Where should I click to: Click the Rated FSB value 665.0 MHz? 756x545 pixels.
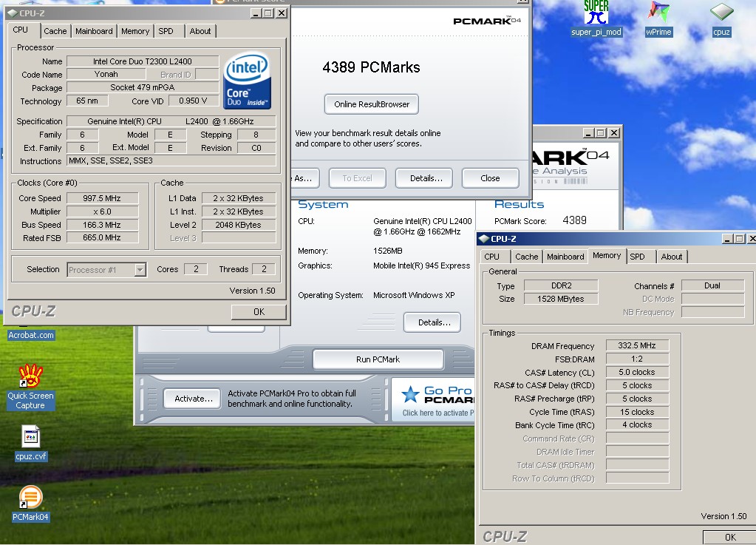[x=102, y=238]
